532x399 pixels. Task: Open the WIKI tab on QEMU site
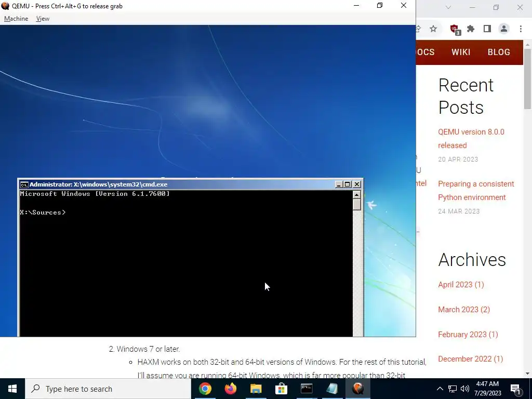pos(461,52)
